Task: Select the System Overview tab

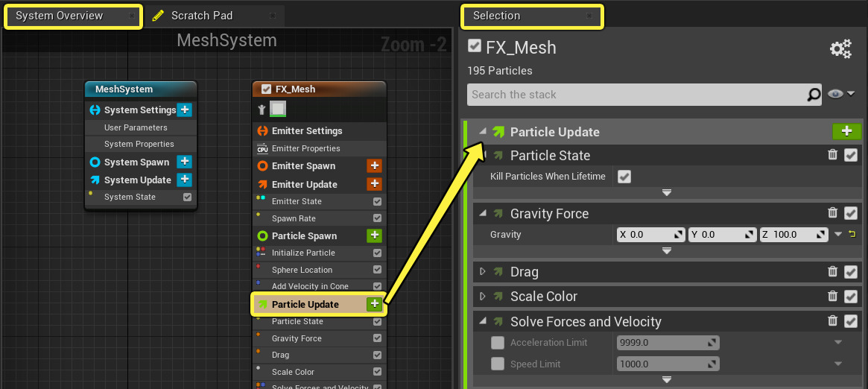Action: pyautogui.click(x=60, y=16)
